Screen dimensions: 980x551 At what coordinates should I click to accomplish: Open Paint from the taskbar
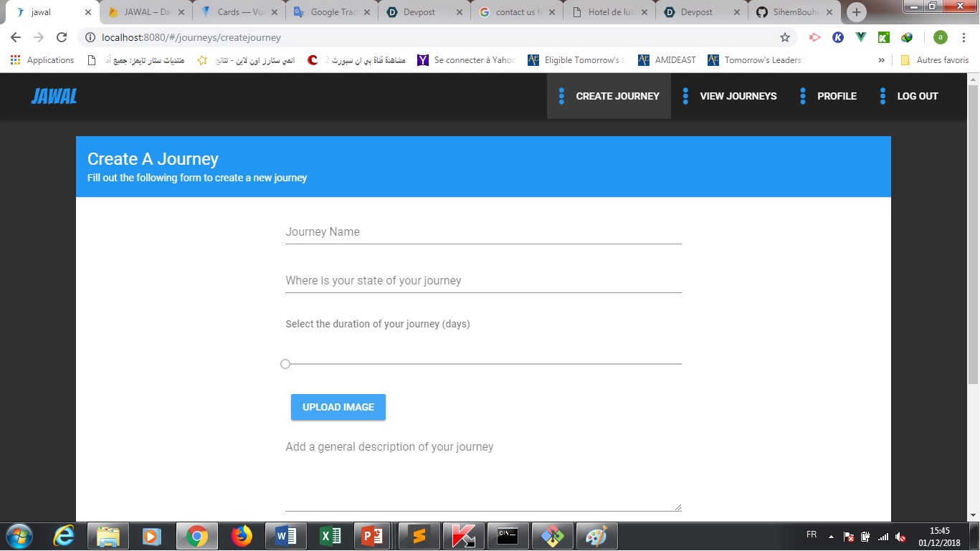pos(597,535)
